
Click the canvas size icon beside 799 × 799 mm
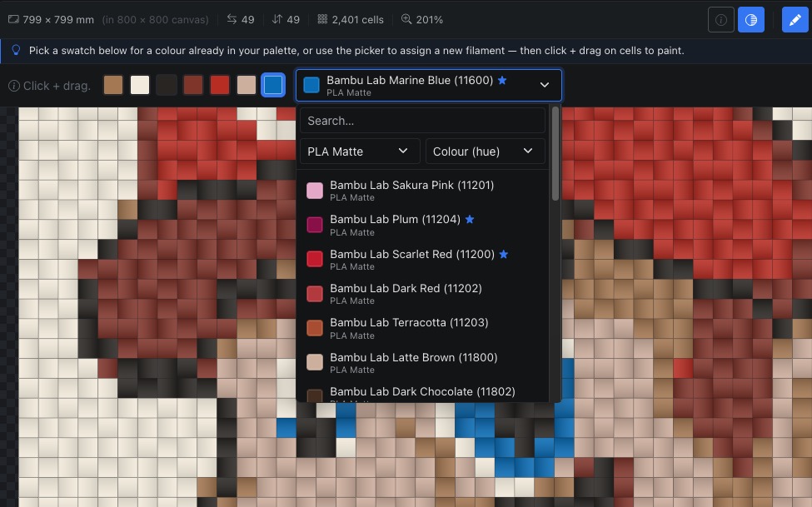pos(13,19)
